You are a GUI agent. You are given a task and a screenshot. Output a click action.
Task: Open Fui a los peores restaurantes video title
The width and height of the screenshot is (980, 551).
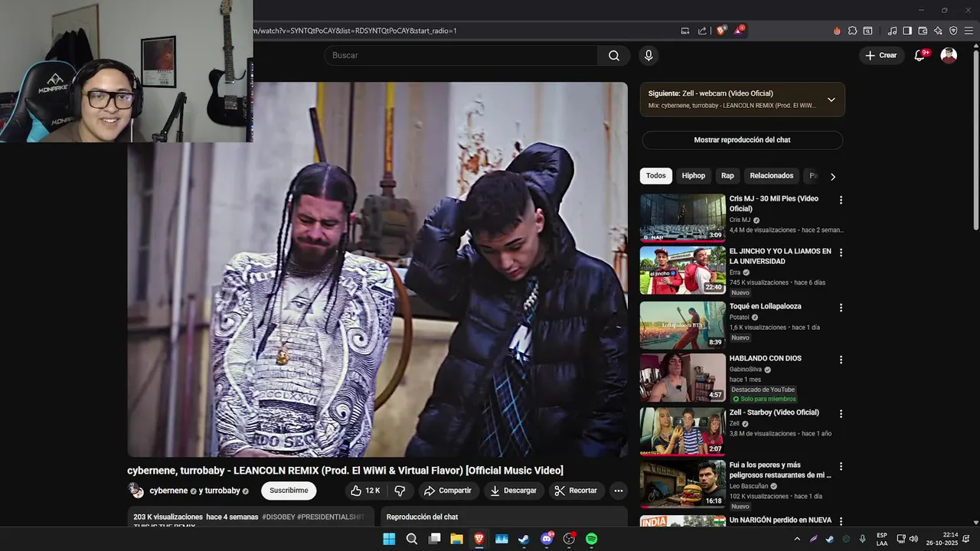point(780,470)
